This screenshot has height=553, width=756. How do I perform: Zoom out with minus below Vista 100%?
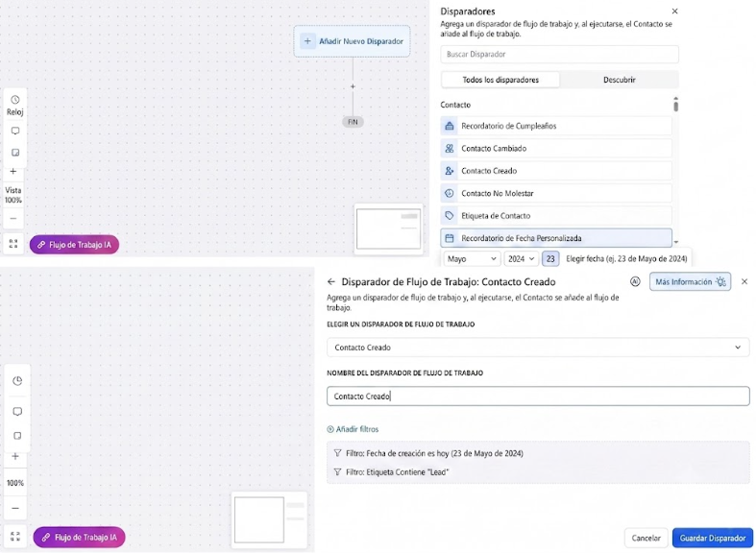pyautogui.click(x=13, y=218)
